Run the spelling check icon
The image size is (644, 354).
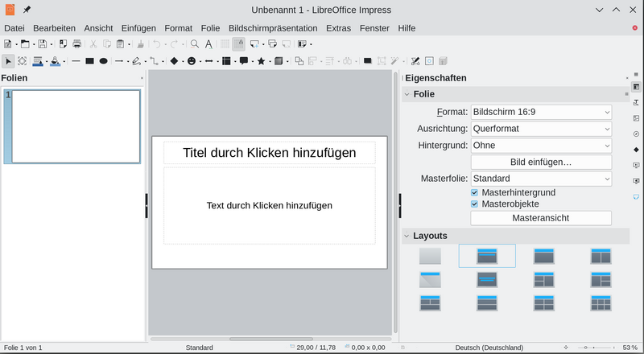tap(208, 44)
